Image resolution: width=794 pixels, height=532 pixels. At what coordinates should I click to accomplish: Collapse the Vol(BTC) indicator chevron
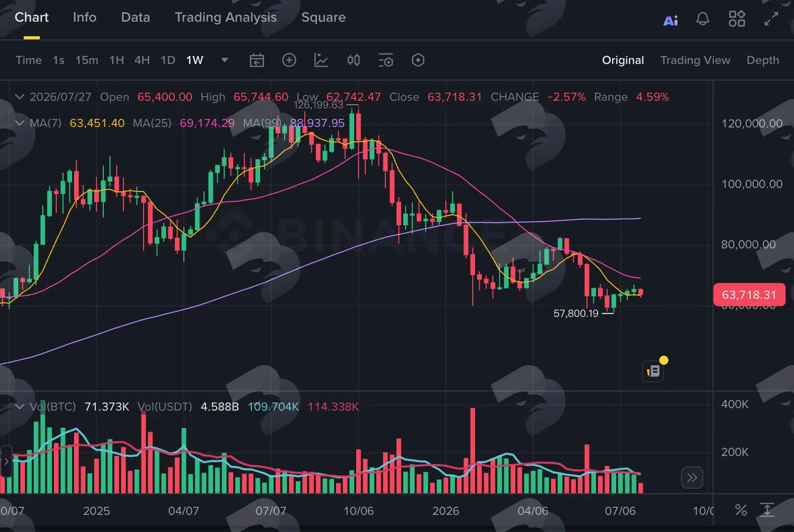coord(20,407)
